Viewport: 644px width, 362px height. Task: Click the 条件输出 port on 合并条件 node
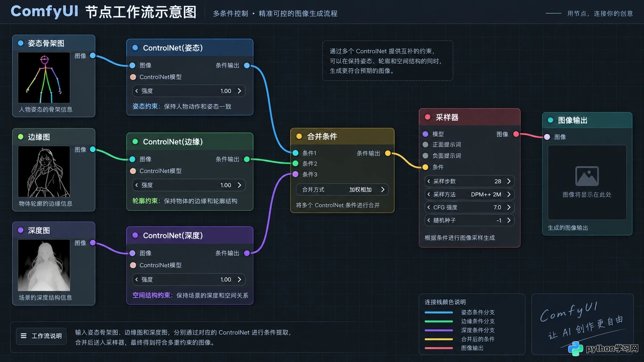pyautogui.click(x=388, y=153)
